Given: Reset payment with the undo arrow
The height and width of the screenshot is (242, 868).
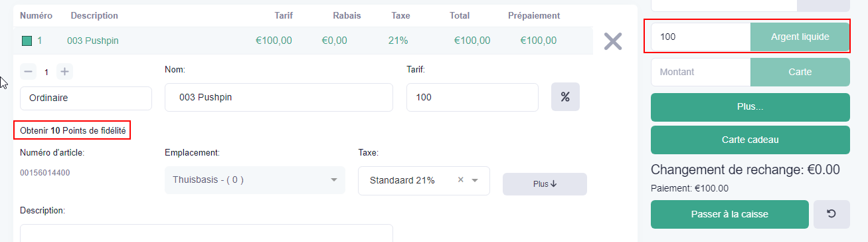Looking at the screenshot, I should click(x=831, y=214).
